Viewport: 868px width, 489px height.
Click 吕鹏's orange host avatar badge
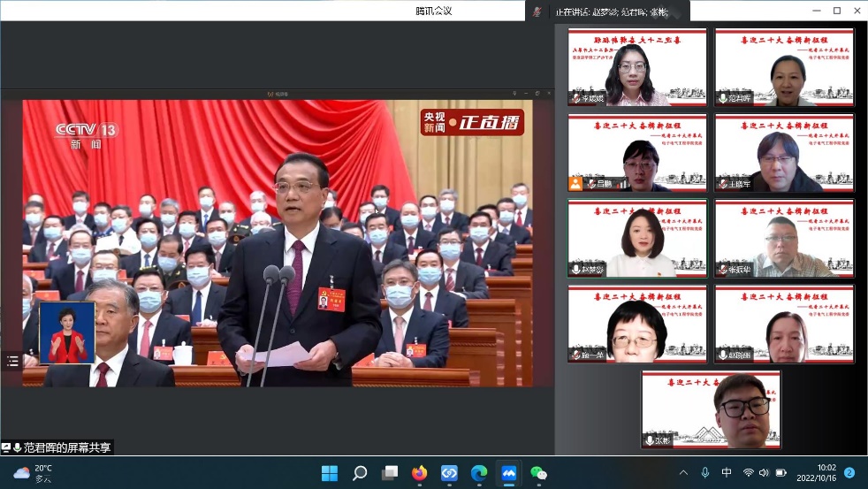coord(576,184)
